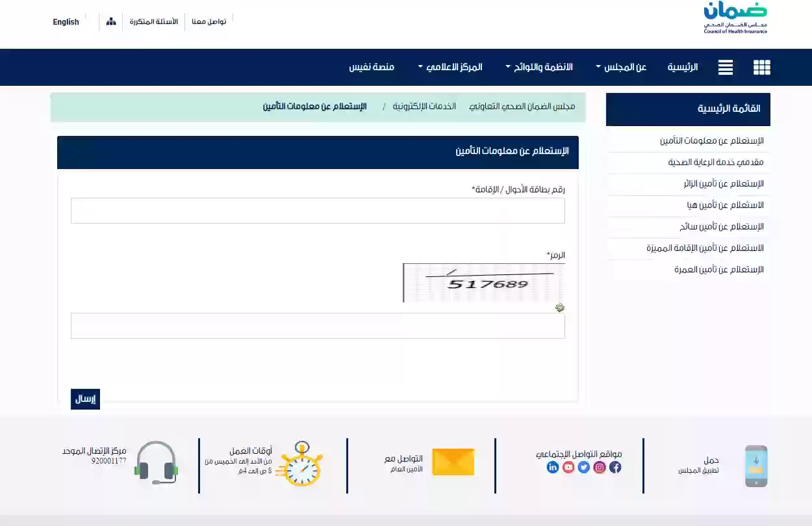Switch the site language to English
The height and width of the screenshot is (526, 812).
(x=65, y=21)
